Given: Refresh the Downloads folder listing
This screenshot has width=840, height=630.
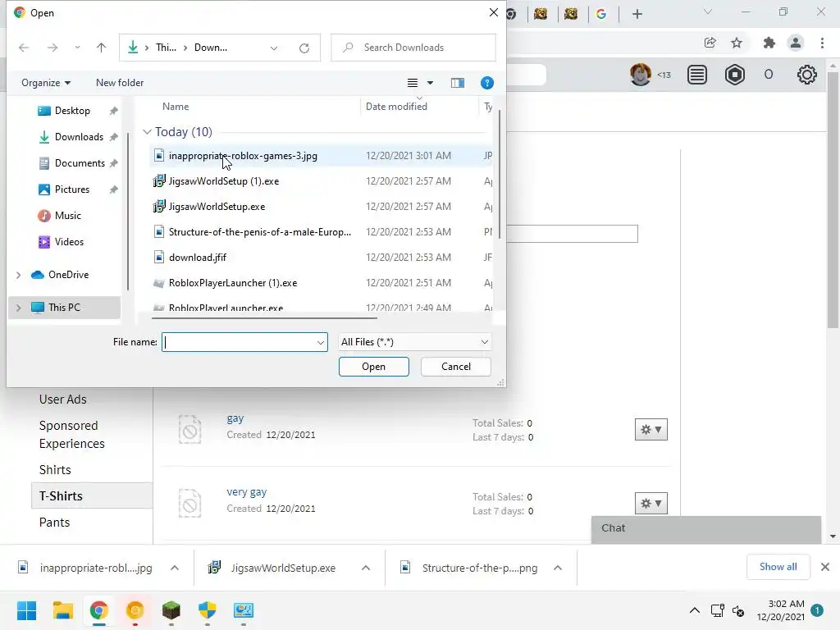Looking at the screenshot, I should click(304, 48).
